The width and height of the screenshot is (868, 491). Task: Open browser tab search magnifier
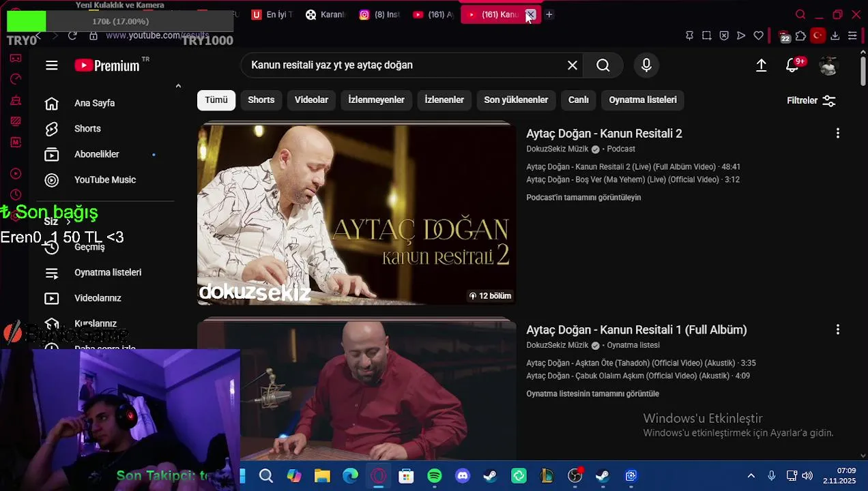click(800, 14)
